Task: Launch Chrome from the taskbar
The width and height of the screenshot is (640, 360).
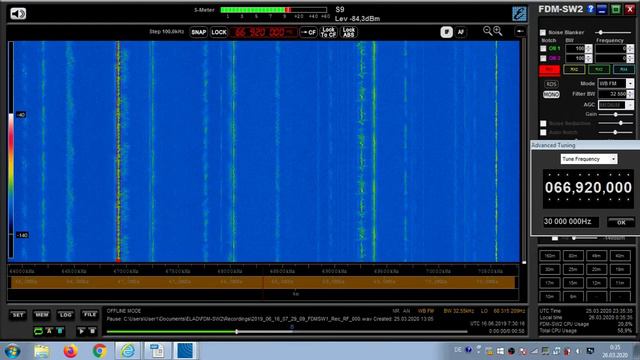Action: point(99,351)
